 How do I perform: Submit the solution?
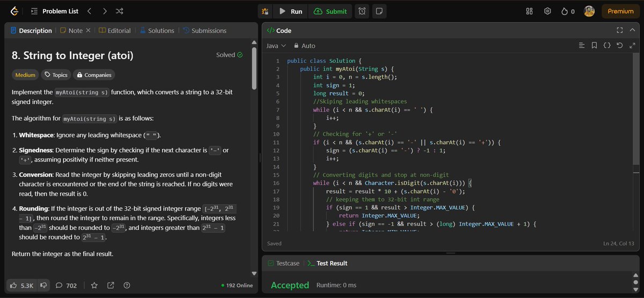click(331, 11)
